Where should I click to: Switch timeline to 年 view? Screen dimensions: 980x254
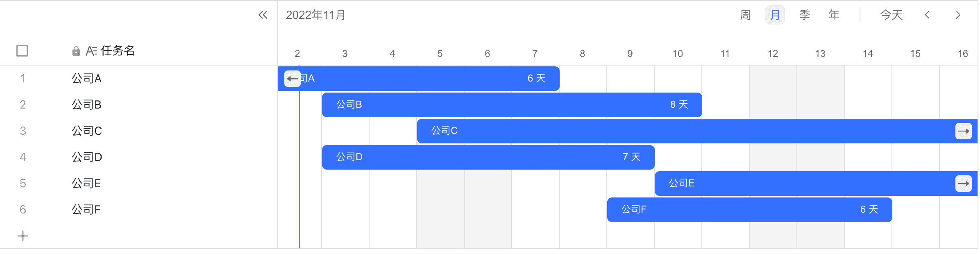834,15
